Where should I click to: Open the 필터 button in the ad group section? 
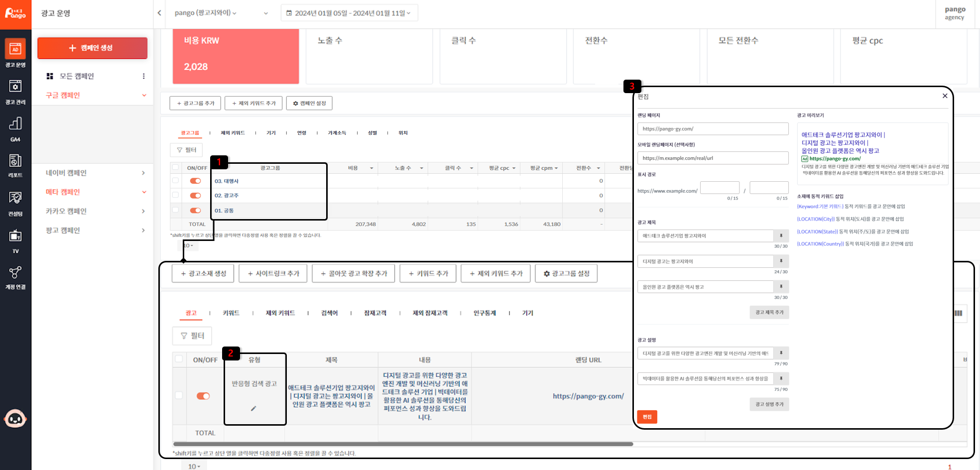coord(187,150)
